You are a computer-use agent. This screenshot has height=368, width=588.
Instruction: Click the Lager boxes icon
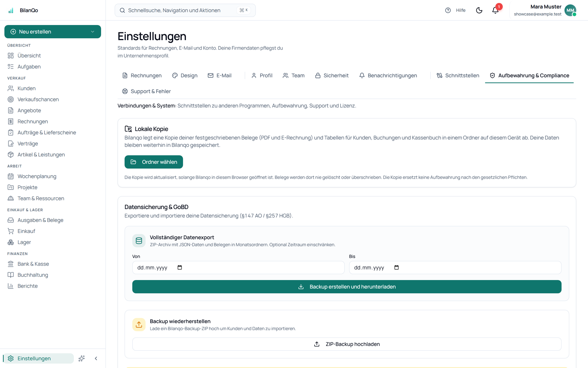pyautogui.click(x=11, y=242)
